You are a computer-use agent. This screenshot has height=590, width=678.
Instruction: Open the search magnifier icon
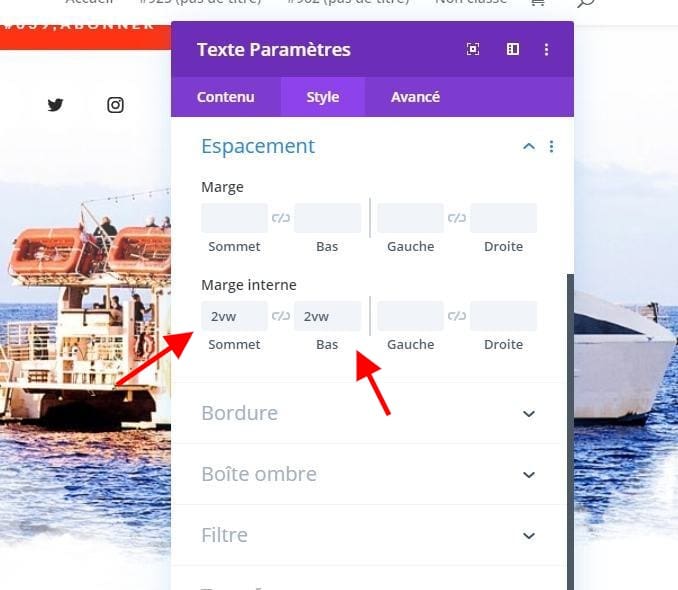pyautogui.click(x=585, y=3)
